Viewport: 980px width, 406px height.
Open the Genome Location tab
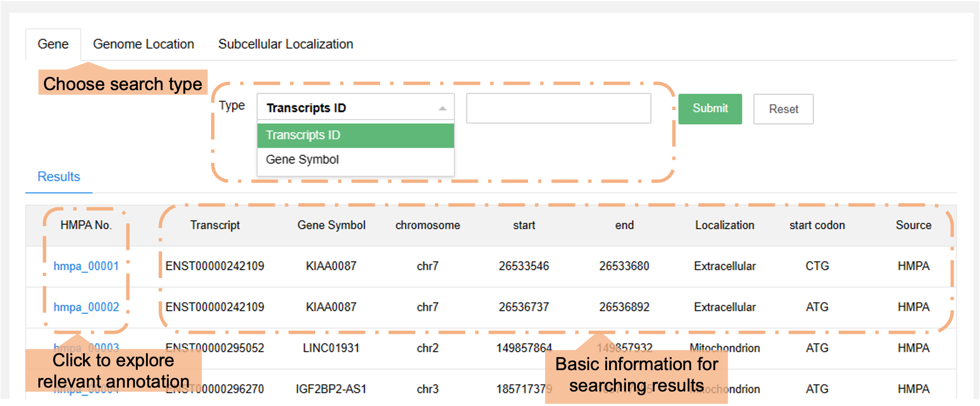coord(143,44)
